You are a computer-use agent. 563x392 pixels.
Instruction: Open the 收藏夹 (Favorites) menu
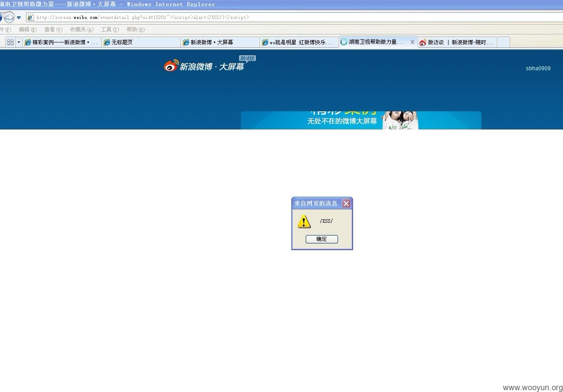coord(82,30)
